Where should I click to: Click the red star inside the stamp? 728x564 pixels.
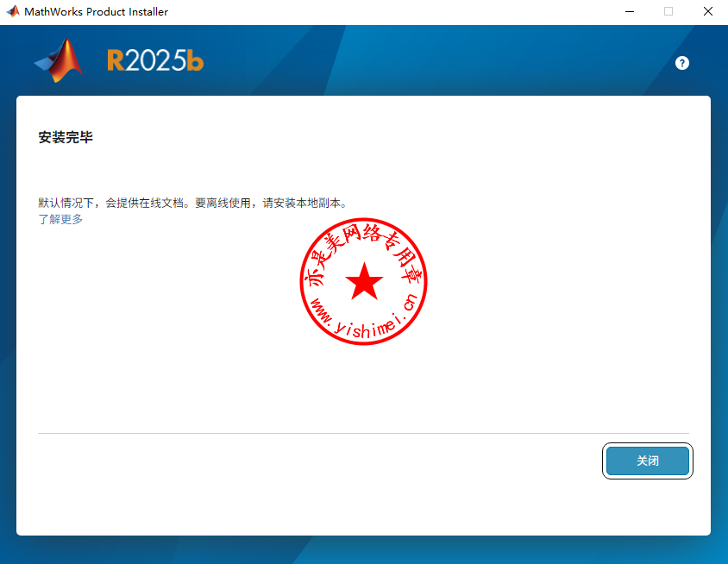coord(364,282)
